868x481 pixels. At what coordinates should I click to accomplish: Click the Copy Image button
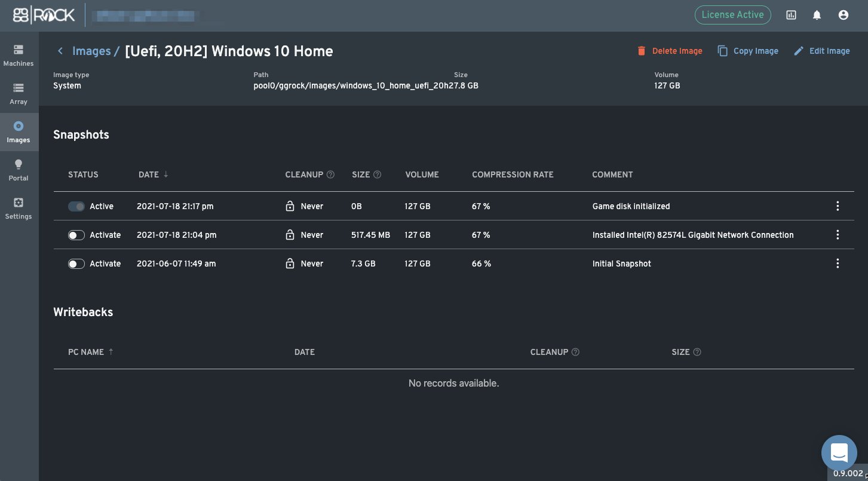coord(748,51)
